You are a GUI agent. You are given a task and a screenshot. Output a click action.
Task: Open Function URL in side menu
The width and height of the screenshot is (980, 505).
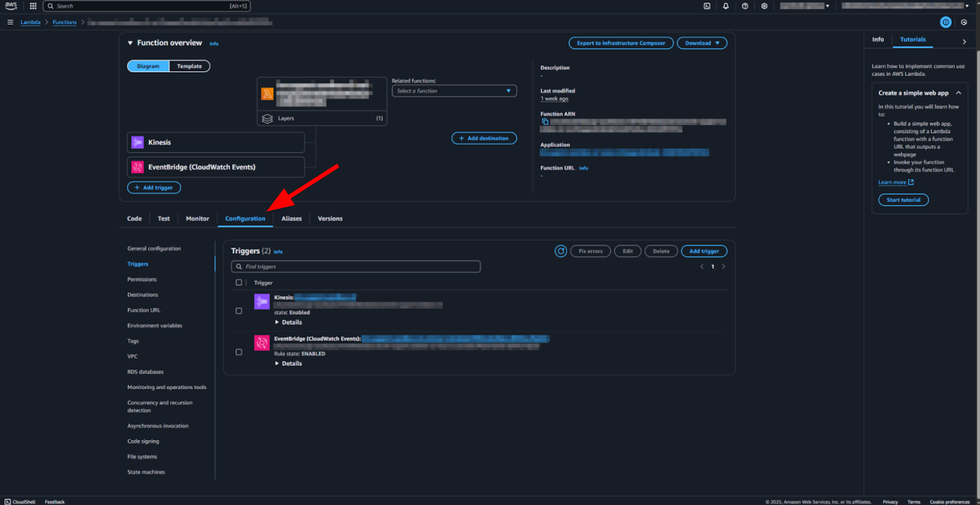[144, 310]
